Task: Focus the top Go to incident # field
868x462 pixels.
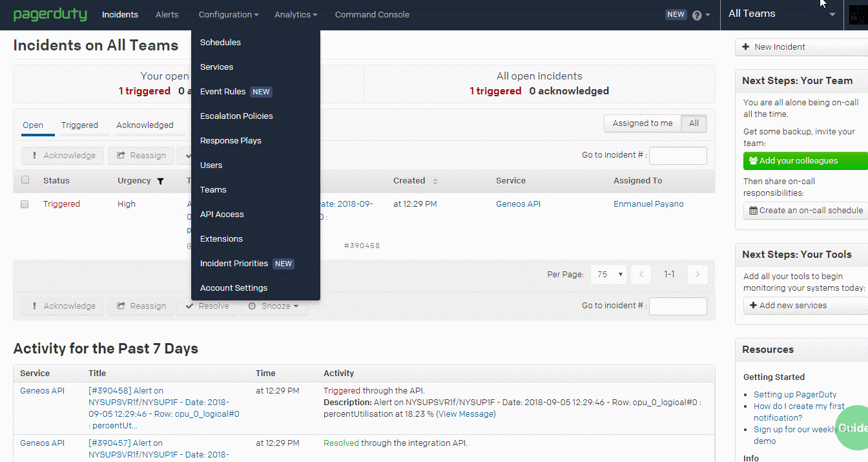Action: coord(677,156)
